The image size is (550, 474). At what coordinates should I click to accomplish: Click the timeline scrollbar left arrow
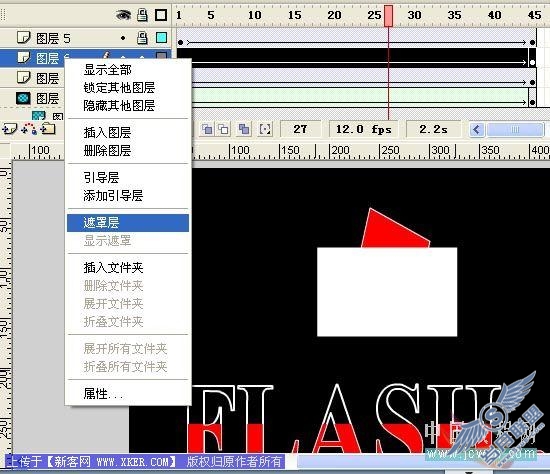pyautogui.click(x=477, y=129)
